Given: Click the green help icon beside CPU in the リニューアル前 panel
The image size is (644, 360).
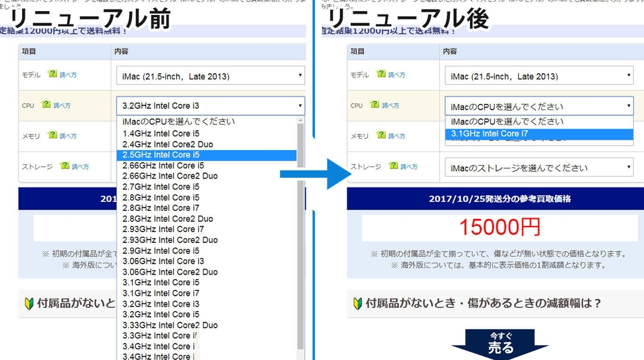Looking at the screenshot, I should [46, 105].
